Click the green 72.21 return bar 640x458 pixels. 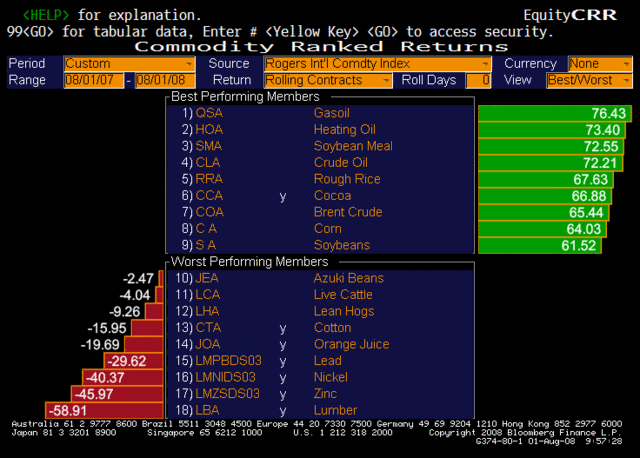click(x=551, y=163)
